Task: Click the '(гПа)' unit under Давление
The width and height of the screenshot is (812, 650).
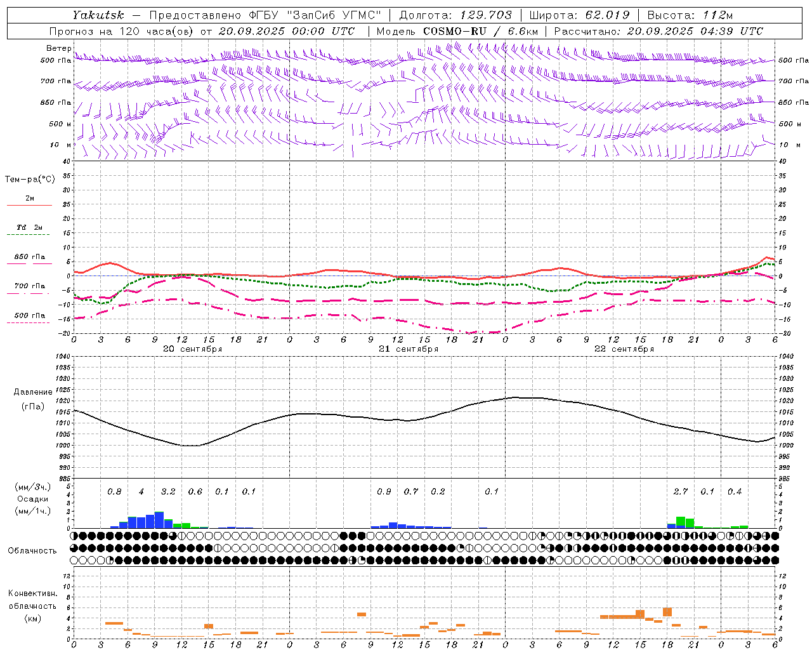Action: [33, 407]
